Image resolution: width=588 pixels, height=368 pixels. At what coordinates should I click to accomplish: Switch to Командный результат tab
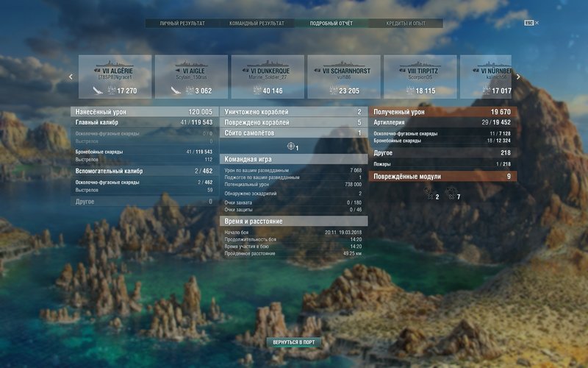coord(257,24)
